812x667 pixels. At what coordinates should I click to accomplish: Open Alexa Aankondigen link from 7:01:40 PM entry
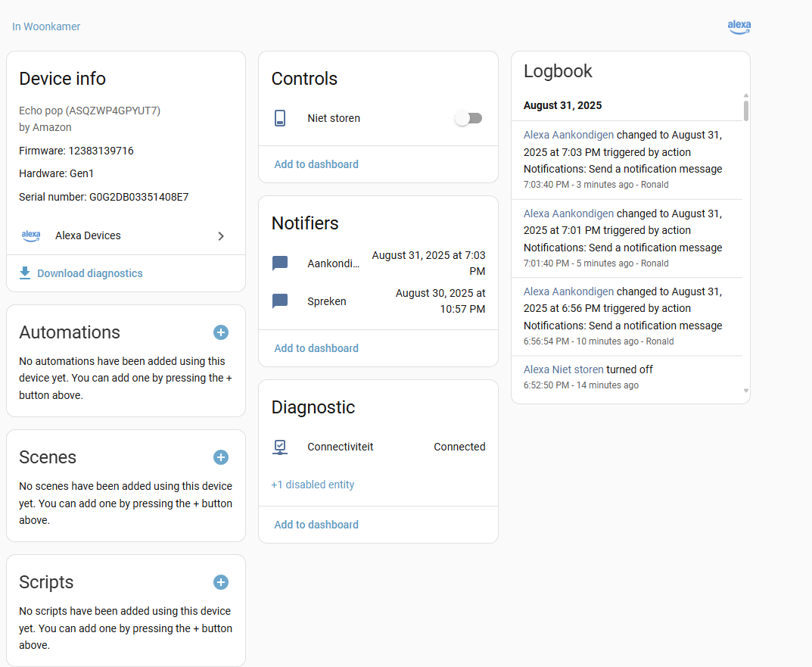568,214
